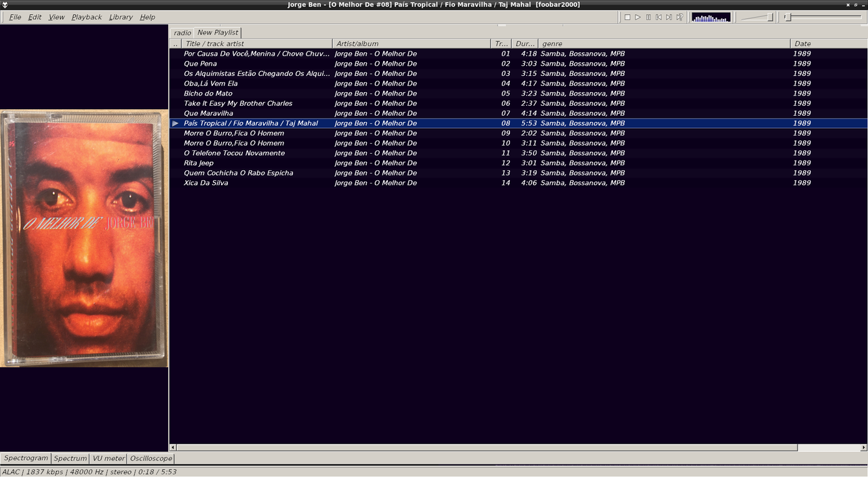Select track Por Causa De Você,Menina
This screenshot has width=868, height=477.
[x=519, y=54]
